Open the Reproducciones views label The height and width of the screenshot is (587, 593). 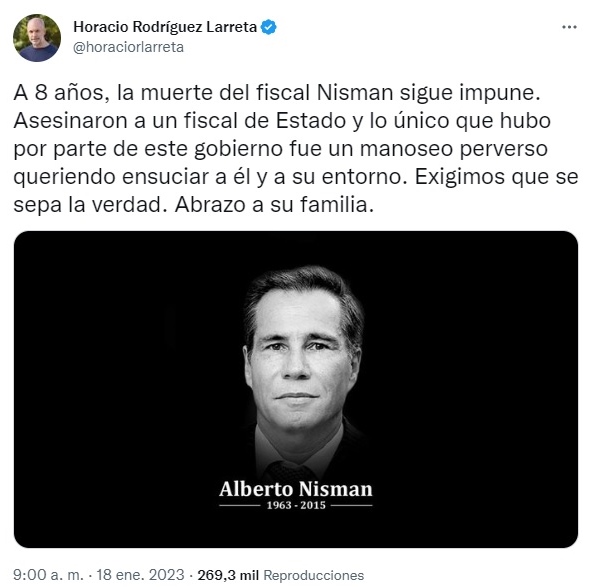pyautogui.click(x=314, y=575)
